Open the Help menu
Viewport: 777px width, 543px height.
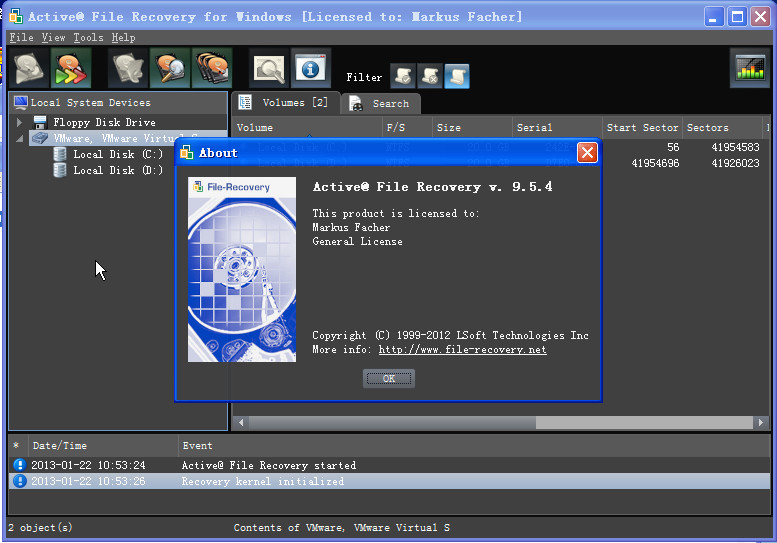click(x=123, y=38)
